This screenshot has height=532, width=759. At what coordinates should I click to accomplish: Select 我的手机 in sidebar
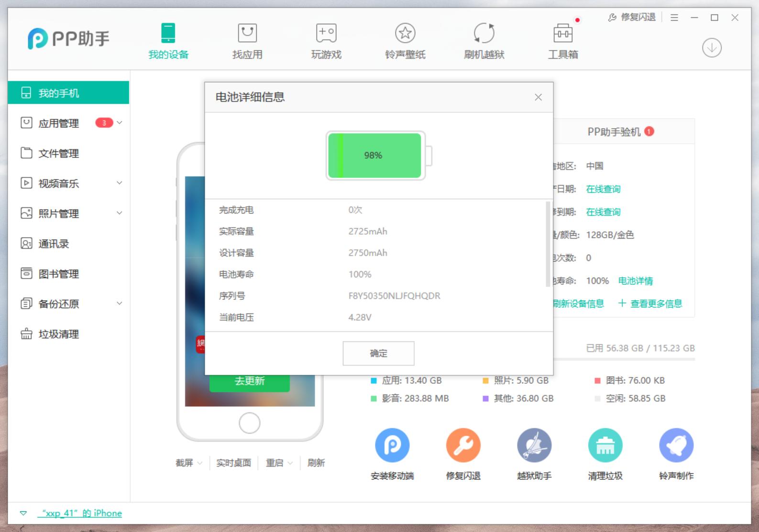(x=68, y=93)
